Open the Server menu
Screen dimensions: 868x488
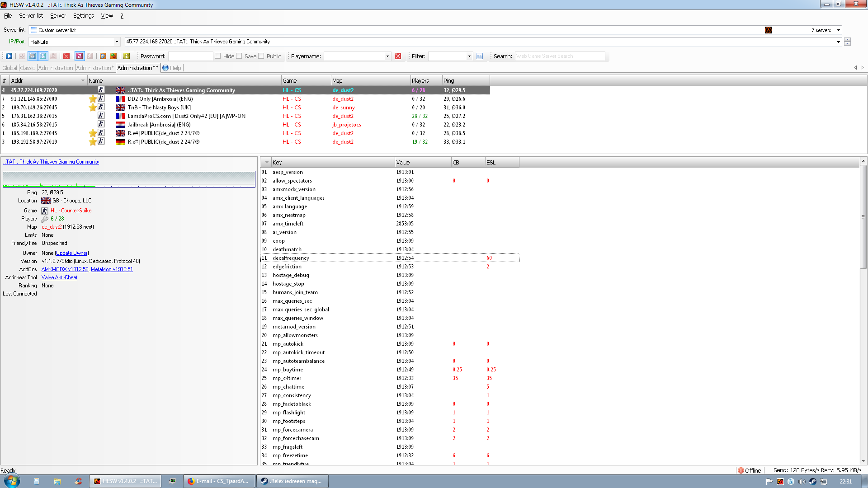pos(58,16)
